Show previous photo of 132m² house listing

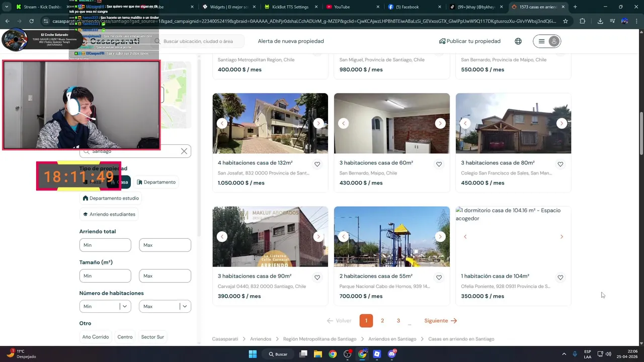tap(222, 123)
